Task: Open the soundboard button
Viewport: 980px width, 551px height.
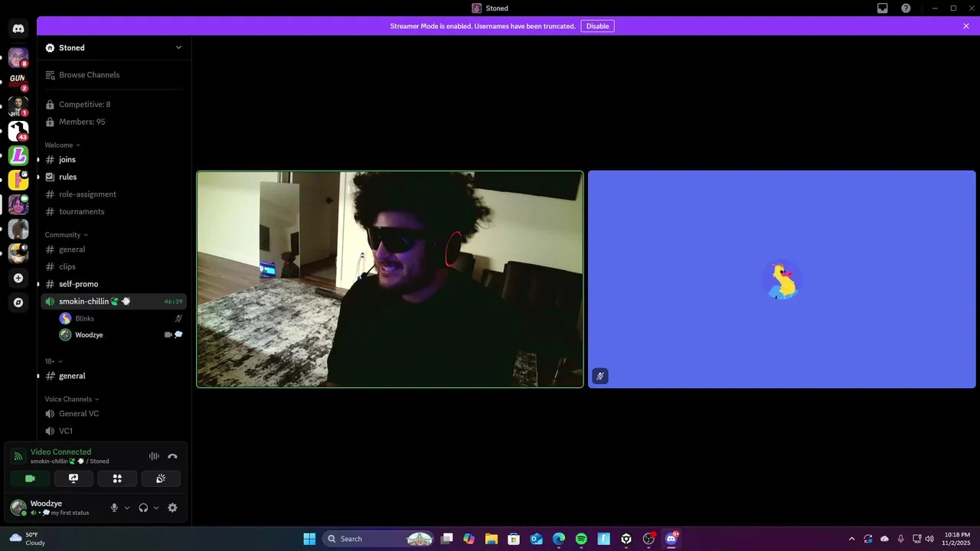Action: click(x=161, y=478)
